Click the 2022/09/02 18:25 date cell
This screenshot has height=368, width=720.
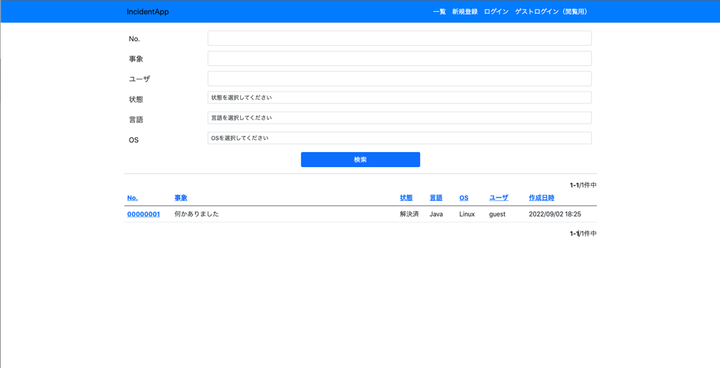point(555,214)
